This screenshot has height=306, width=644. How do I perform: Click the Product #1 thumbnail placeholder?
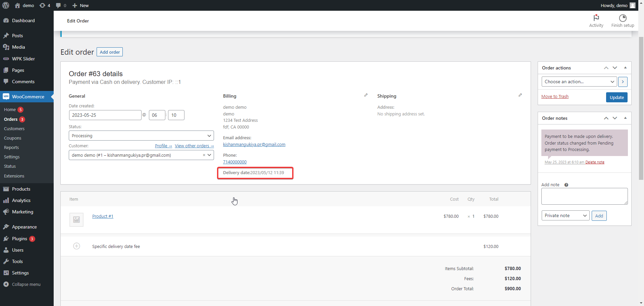tap(76, 220)
